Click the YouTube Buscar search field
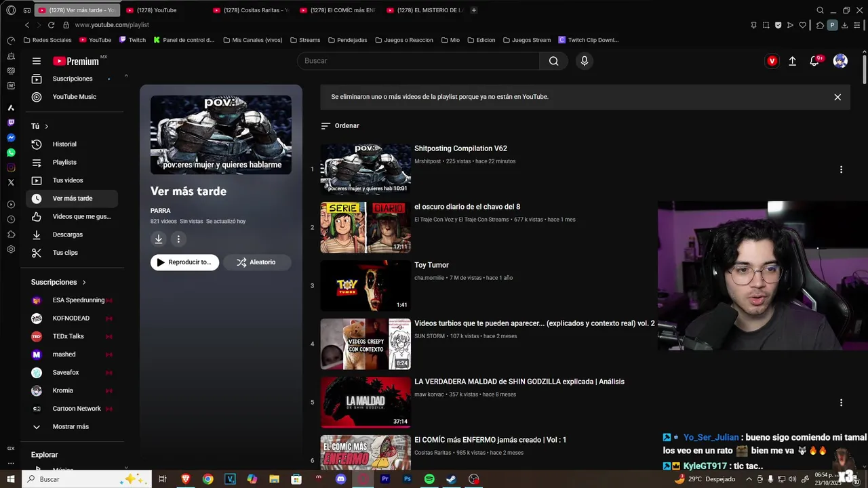 click(x=418, y=61)
